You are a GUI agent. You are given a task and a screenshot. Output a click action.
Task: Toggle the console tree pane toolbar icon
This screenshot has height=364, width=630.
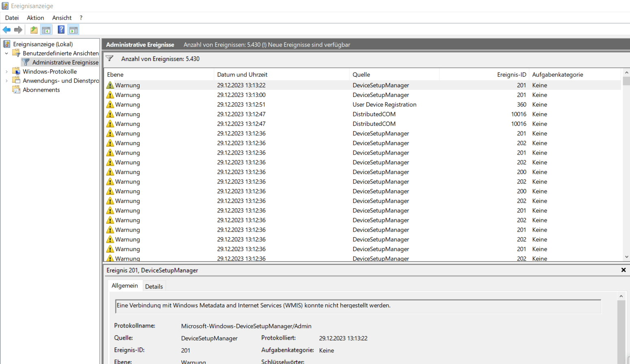point(46,30)
